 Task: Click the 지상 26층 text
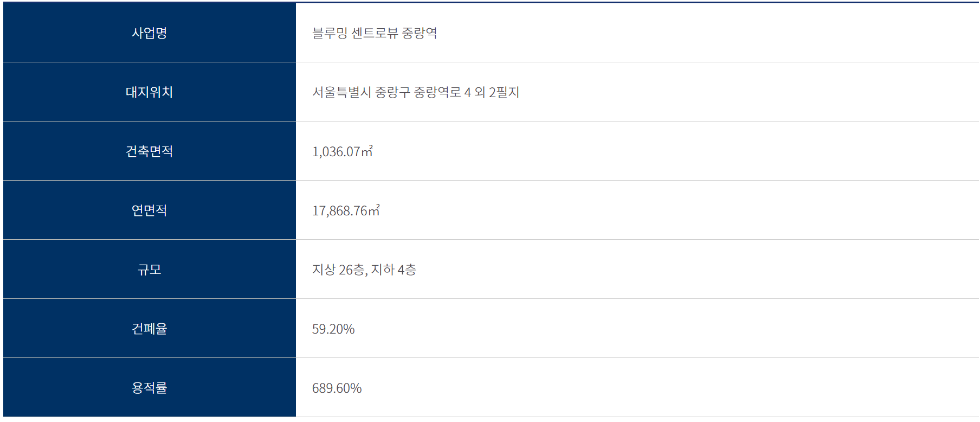pos(339,270)
